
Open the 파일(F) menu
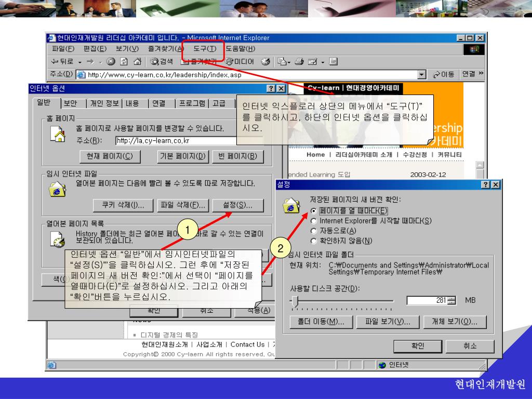(63, 49)
